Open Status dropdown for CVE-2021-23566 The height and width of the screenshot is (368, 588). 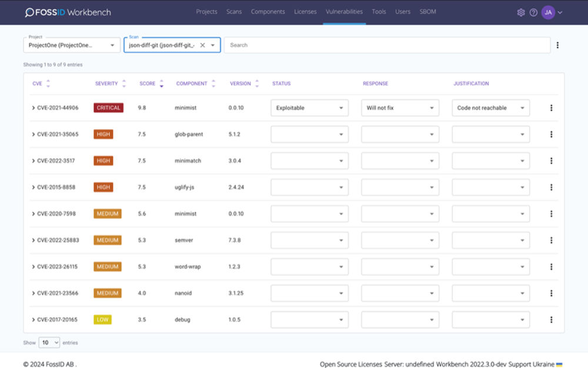309,293
